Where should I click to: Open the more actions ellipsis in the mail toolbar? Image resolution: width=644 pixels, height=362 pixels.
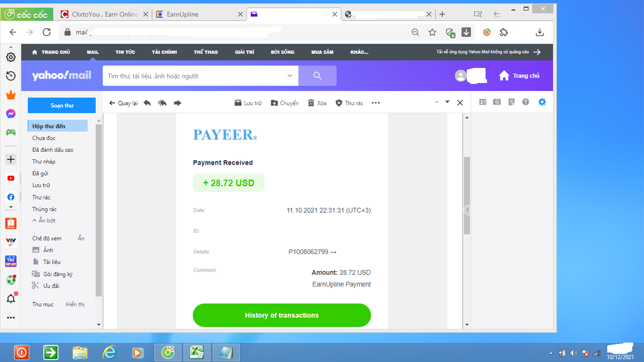(x=376, y=103)
